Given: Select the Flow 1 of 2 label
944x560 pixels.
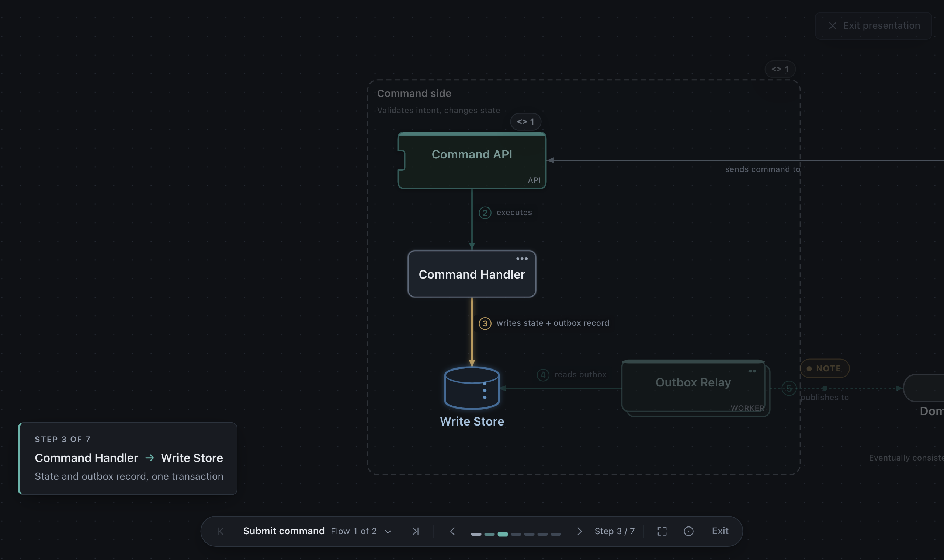Looking at the screenshot, I should point(354,531).
